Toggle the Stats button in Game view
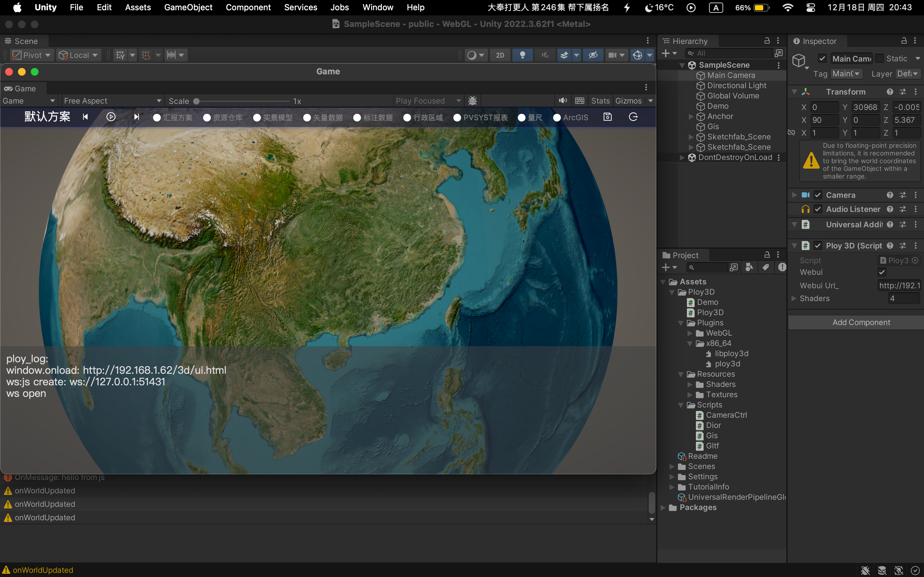Image resolution: width=924 pixels, height=577 pixels. click(x=600, y=101)
